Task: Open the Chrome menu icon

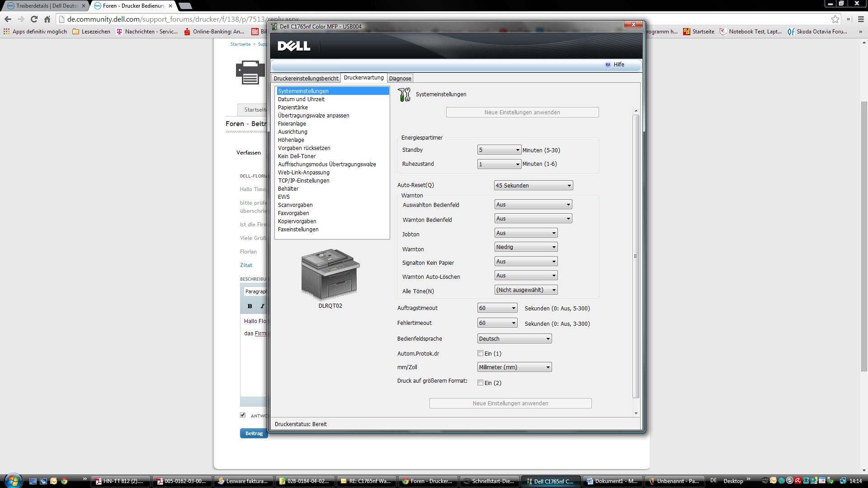Action: (860, 19)
